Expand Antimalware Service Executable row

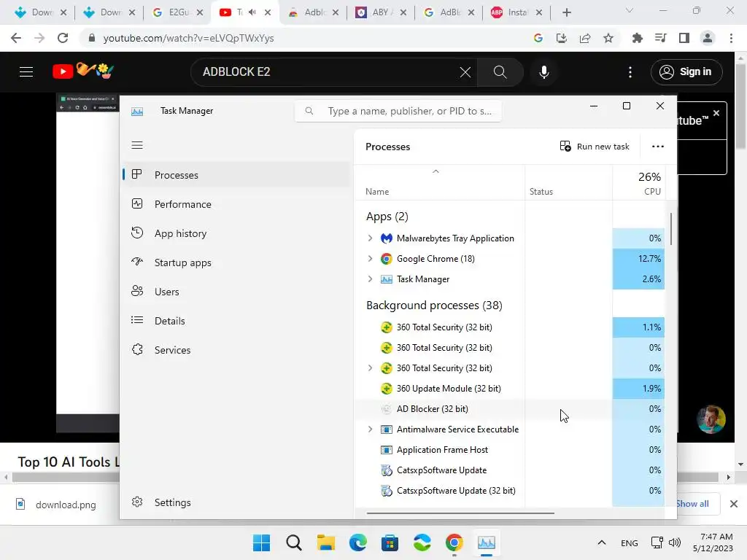pos(370,429)
